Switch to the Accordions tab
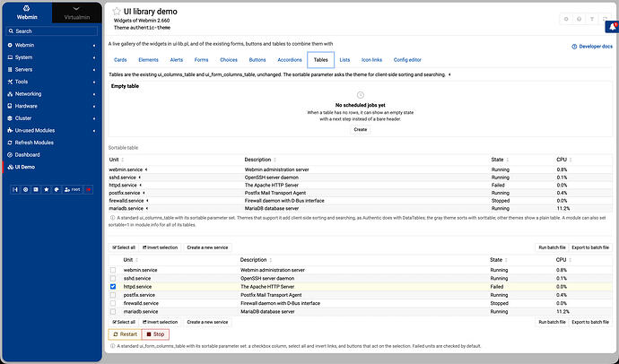The height and width of the screenshot is (364, 619). coord(290,60)
